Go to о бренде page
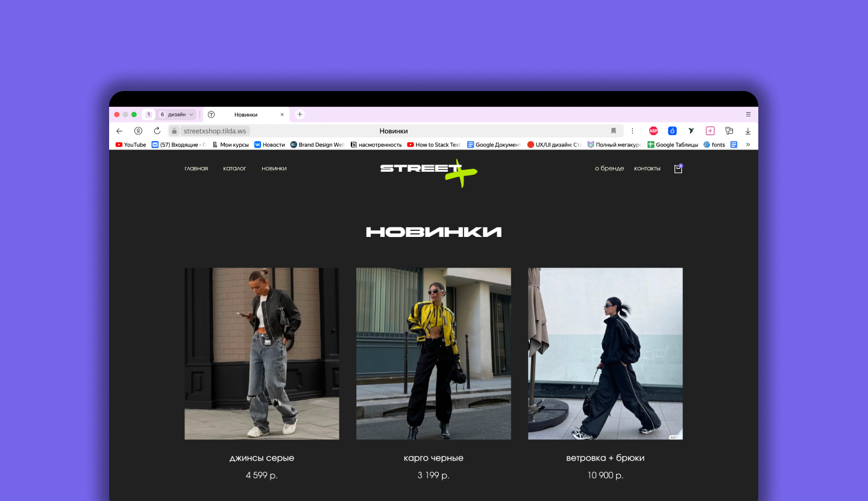 pyautogui.click(x=609, y=169)
